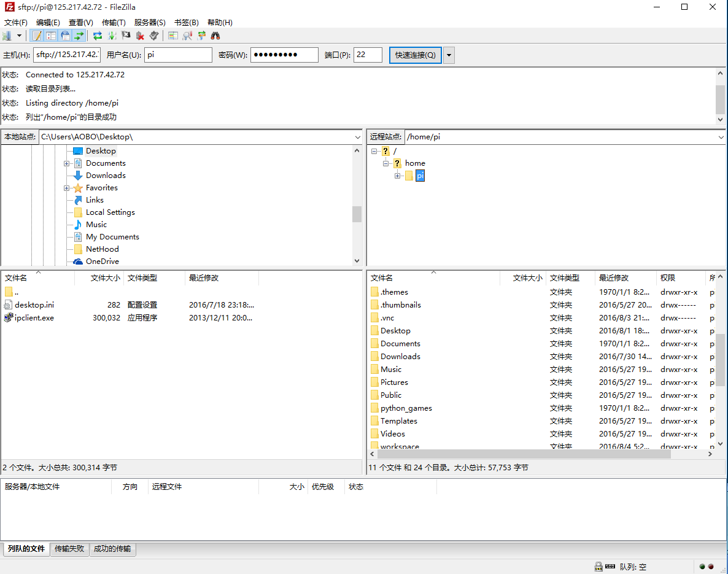
Task: Open the 帮助(H) menu
Action: click(220, 22)
